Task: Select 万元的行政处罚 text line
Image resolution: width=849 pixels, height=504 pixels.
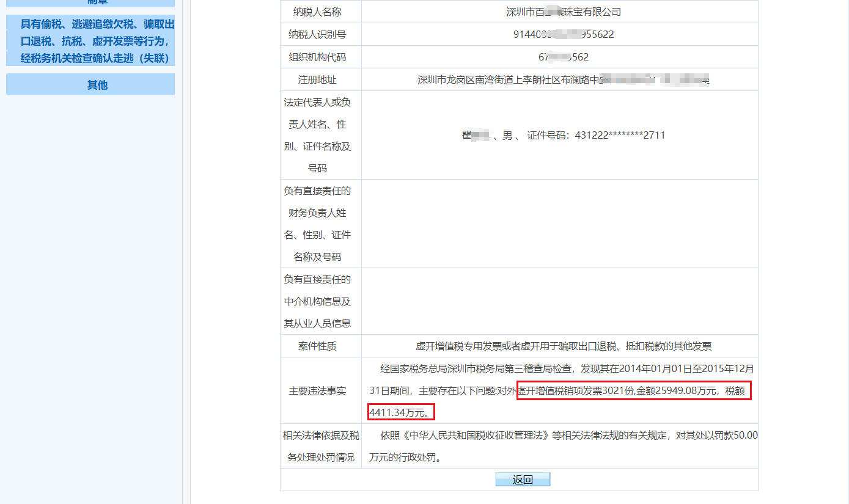Action: 405,457
